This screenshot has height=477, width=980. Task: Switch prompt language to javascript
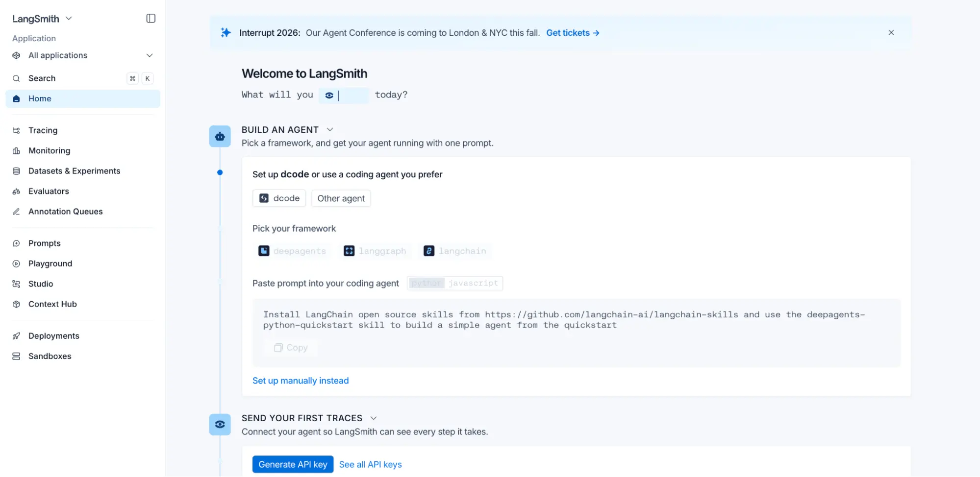[x=473, y=284]
